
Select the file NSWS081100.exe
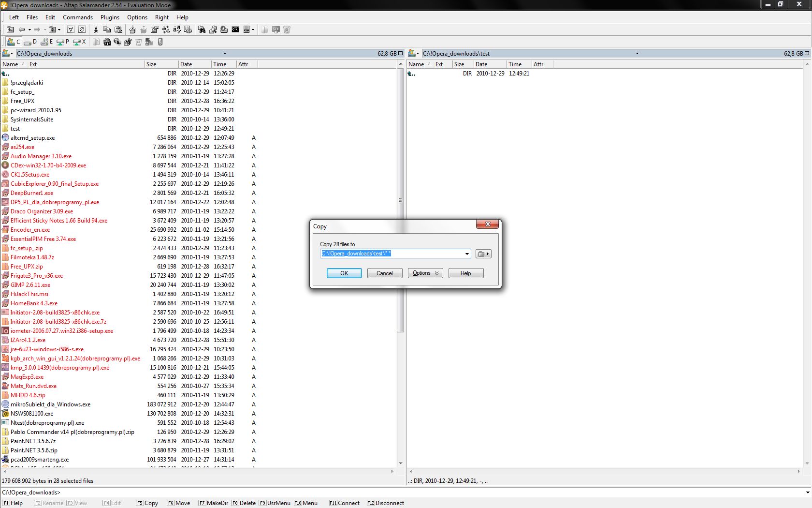[32, 414]
